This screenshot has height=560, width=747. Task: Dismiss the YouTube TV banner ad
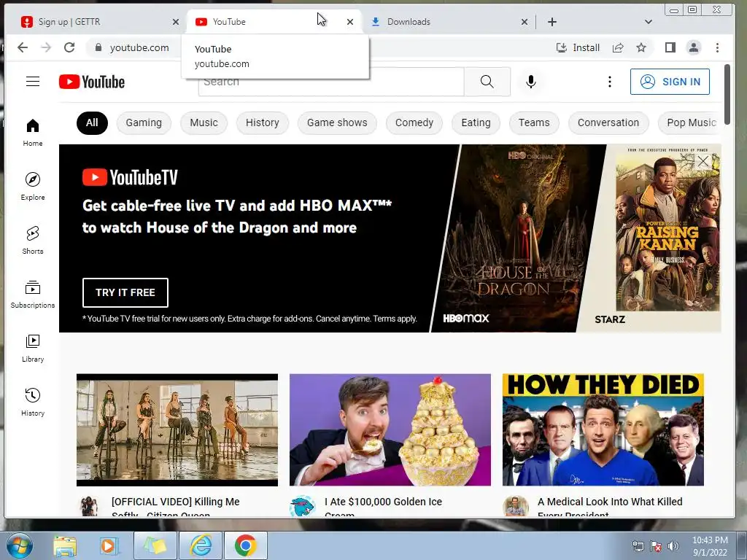(703, 161)
